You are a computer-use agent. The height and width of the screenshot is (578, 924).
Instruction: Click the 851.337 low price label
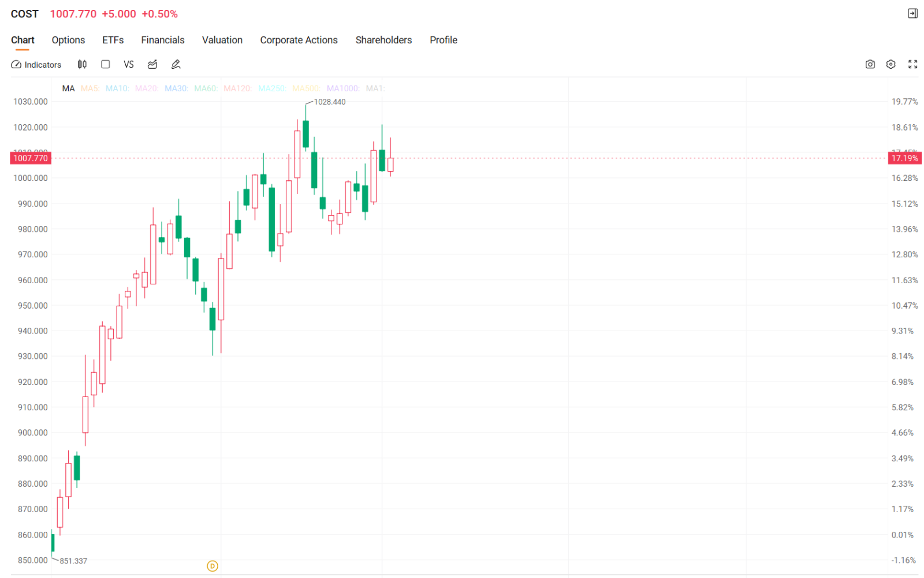(73, 561)
